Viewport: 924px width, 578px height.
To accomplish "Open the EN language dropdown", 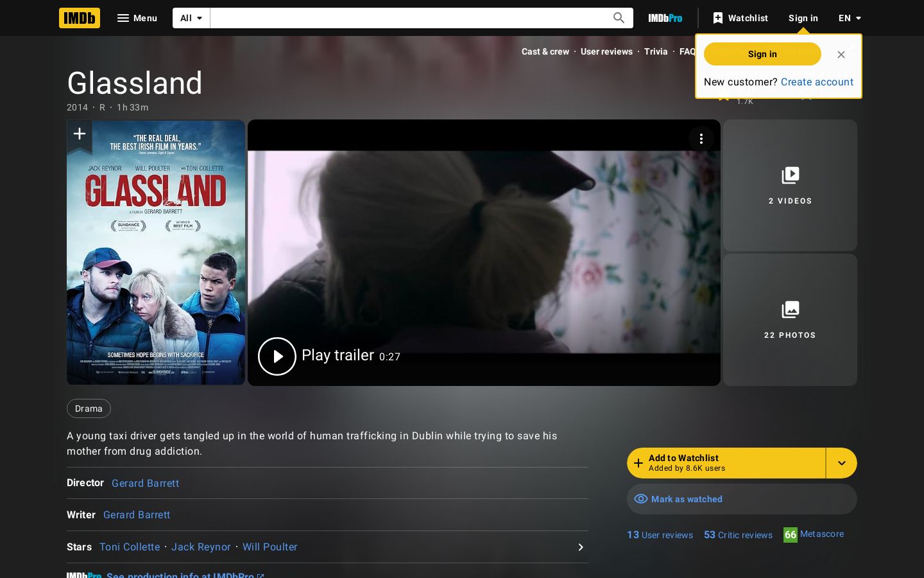I will pos(850,18).
